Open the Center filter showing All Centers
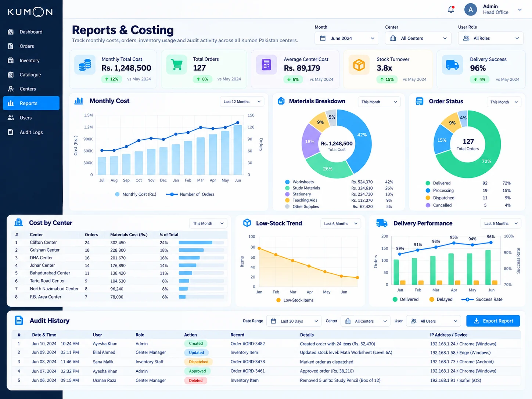532x399 pixels. pos(418,38)
